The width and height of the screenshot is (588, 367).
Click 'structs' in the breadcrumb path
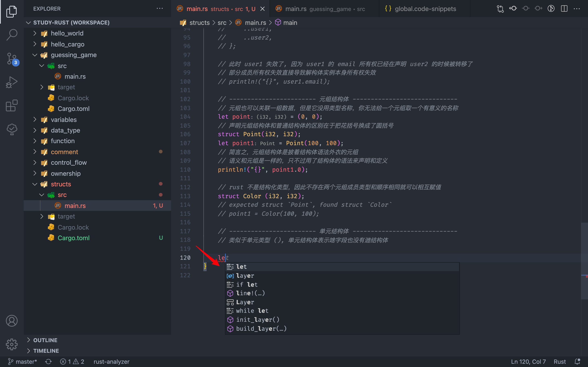pyautogui.click(x=199, y=22)
